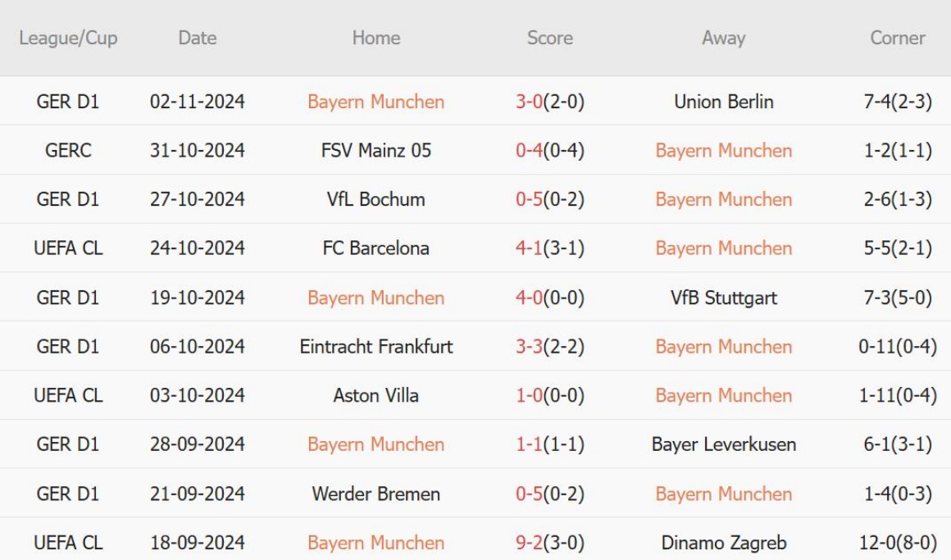Click the FSV Mainz 05 team name
The image size is (951, 560).
pyautogui.click(x=375, y=151)
